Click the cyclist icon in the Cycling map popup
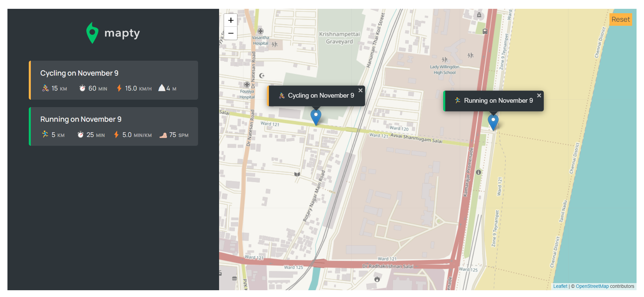 [282, 96]
